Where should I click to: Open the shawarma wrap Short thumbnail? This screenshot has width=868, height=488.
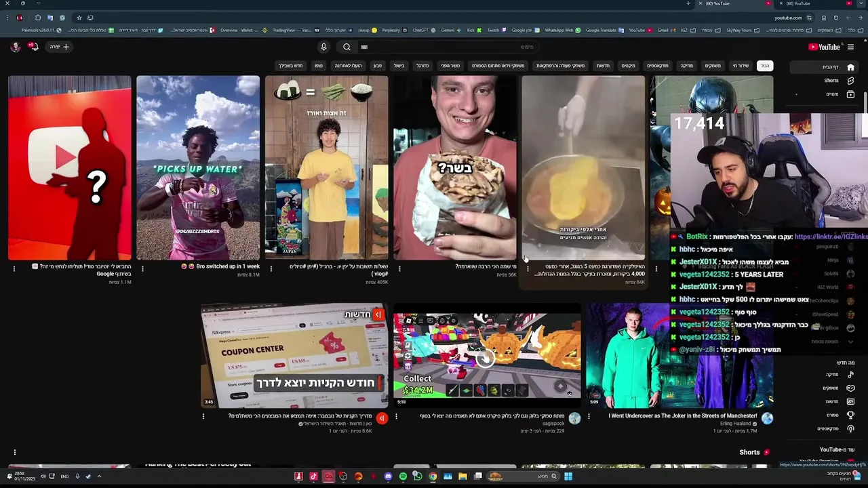click(455, 167)
